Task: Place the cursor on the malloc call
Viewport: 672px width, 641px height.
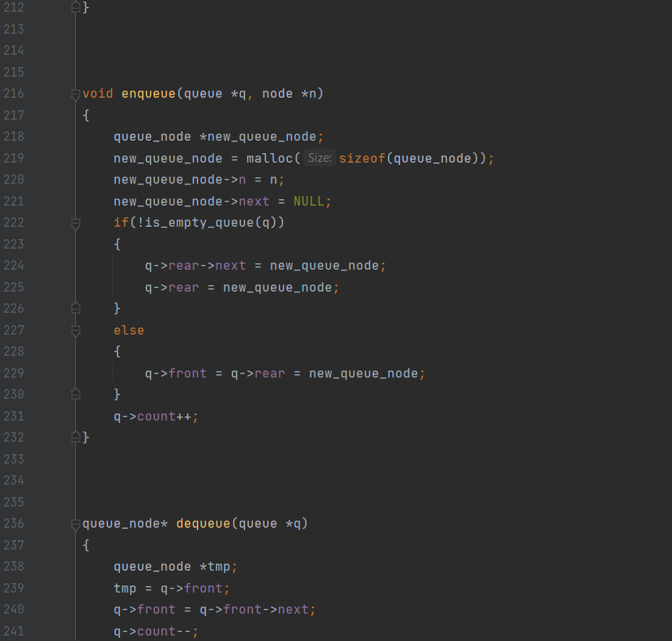Action: [270, 158]
